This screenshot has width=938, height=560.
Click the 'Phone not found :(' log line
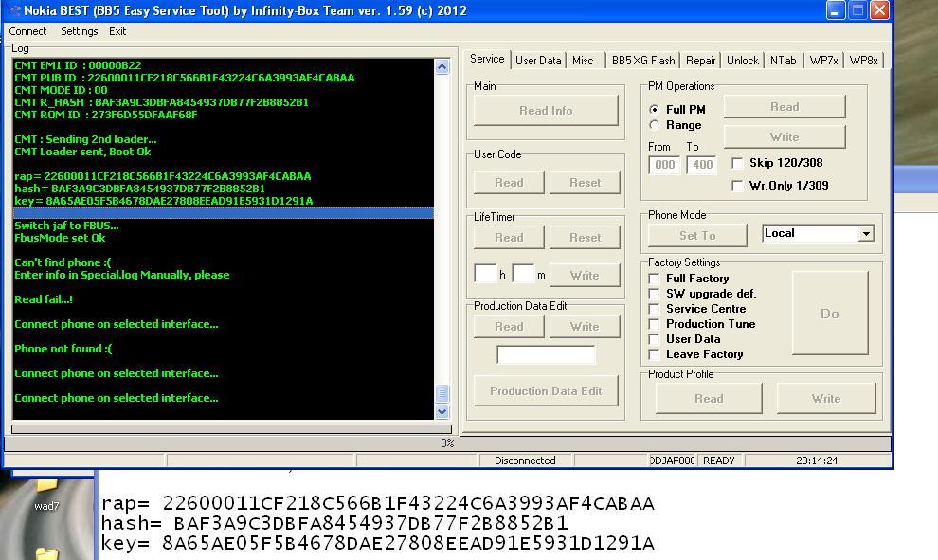(x=63, y=348)
